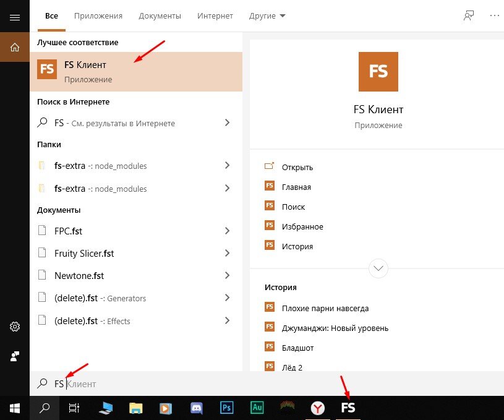Open История jump list entry
504x420 pixels.
(x=297, y=247)
